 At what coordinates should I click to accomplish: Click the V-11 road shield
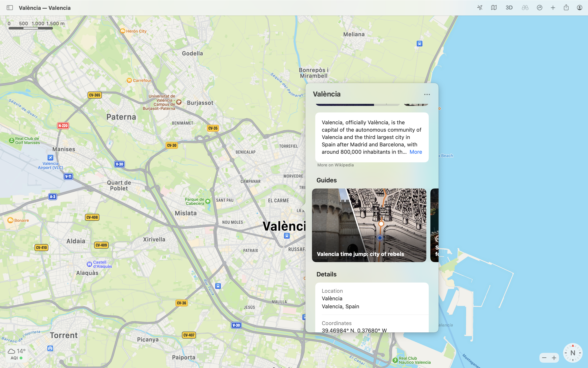68,176
